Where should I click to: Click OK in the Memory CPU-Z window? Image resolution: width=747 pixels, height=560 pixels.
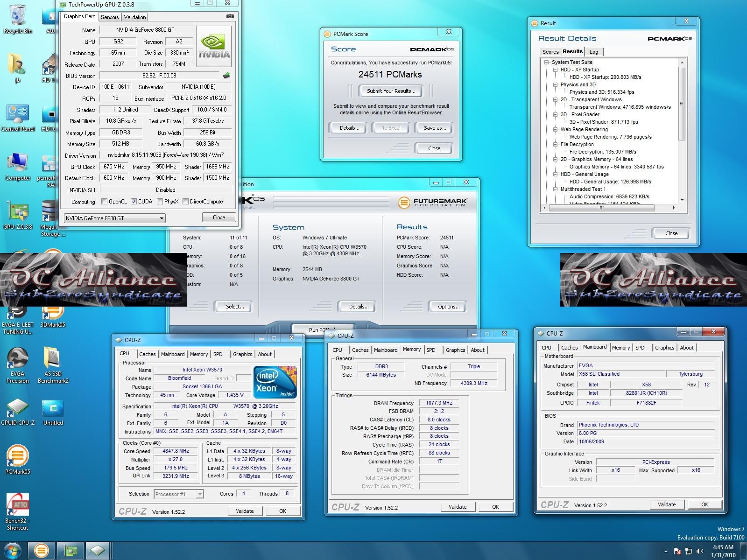[x=495, y=507]
